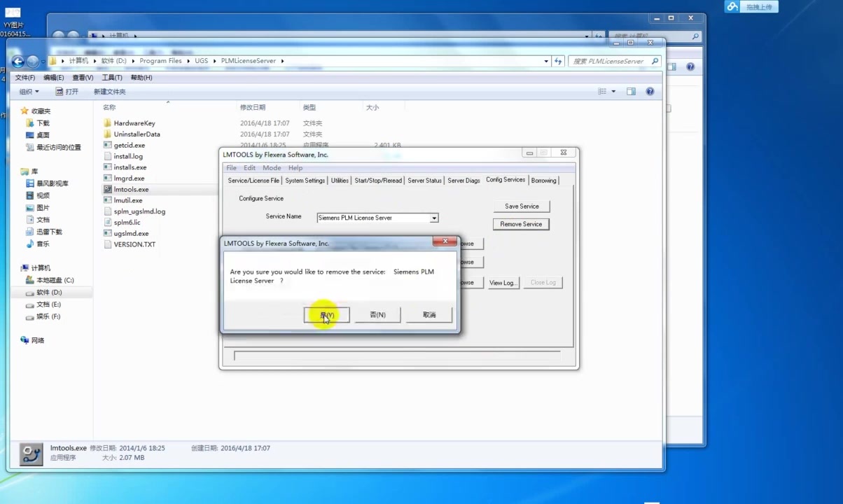Toggle the preview pane in PLMLicenseServer window
The height and width of the screenshot is (504, 843).
pos(631,92)
